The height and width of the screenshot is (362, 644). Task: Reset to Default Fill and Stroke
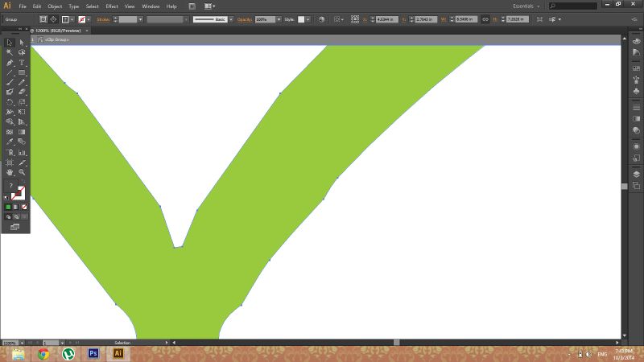(x=6, y=198)
